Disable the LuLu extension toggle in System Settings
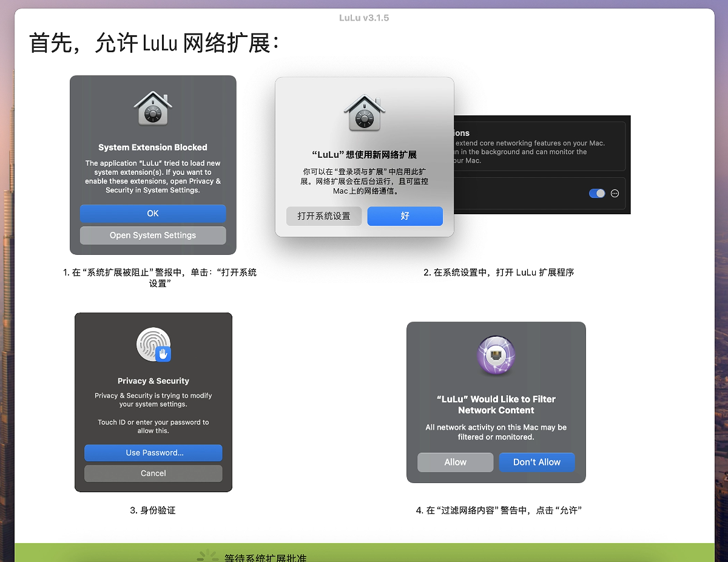This screenshot has width=728, height=562. (596, 193)
